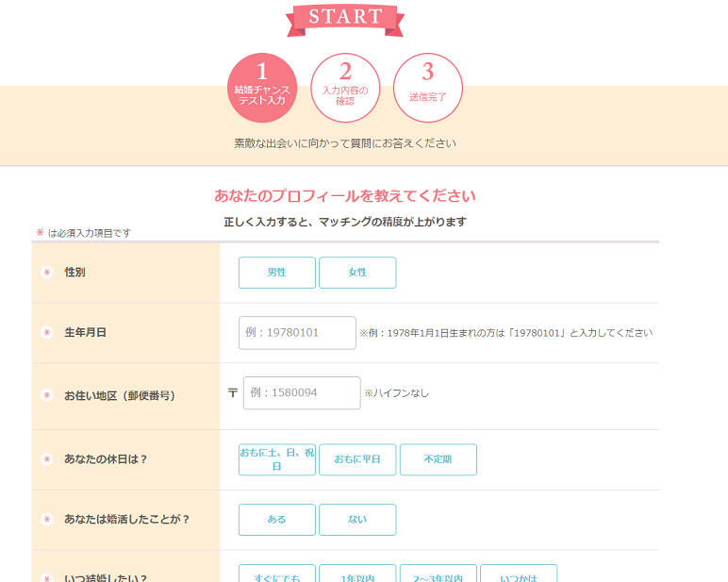The width and height of the screenshot is (728, 582).
Task: Click the required asterisk beside 生年月日
Action: pos(46,333)
